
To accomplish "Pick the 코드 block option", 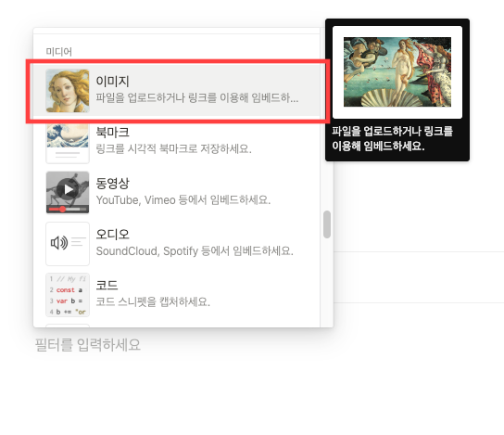I will (x=177, y=295).
